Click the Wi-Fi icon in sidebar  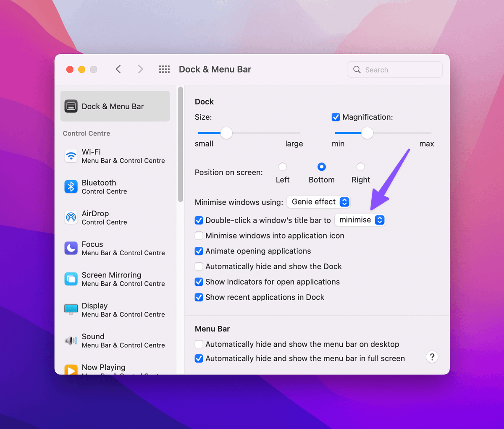[x=71, y=156]
